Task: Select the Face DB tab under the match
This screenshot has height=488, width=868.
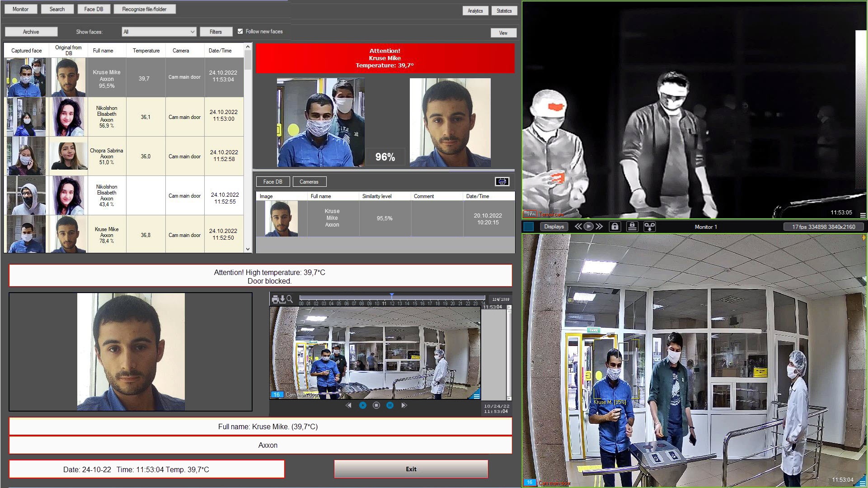Action: coord(272,182)
